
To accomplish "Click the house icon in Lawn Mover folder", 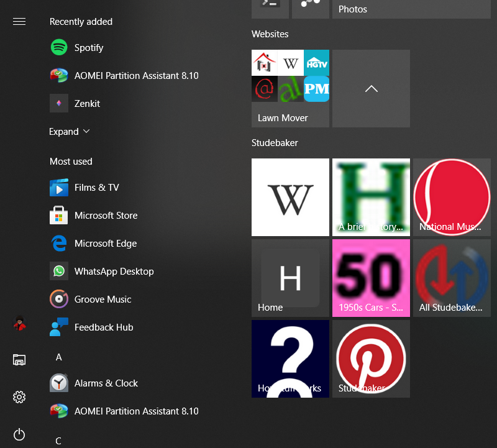I will [x=265, y=63].
